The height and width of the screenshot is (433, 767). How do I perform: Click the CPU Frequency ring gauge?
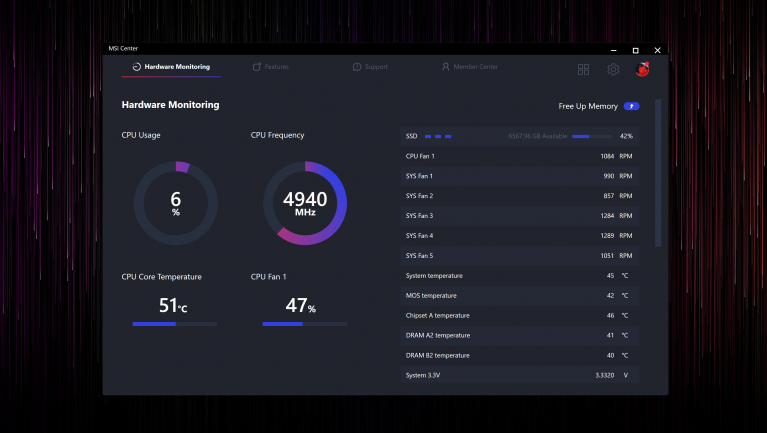click(305, 203)
